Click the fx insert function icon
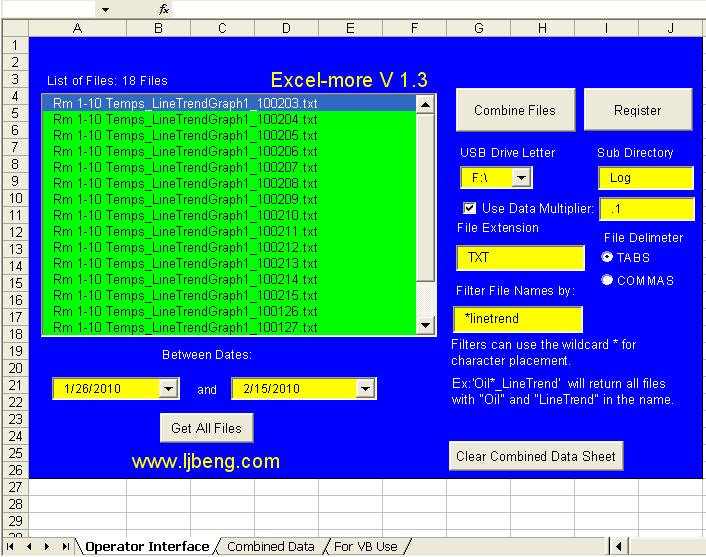The width and height of the screenshot is (706, 557). [x=163, y=9]
